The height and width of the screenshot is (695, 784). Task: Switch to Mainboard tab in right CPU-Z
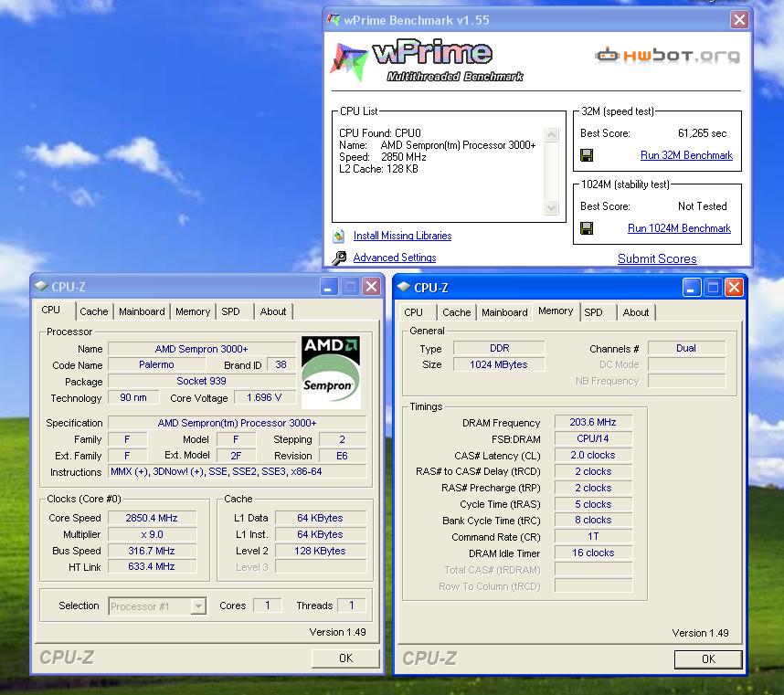[x=504, y=312]
